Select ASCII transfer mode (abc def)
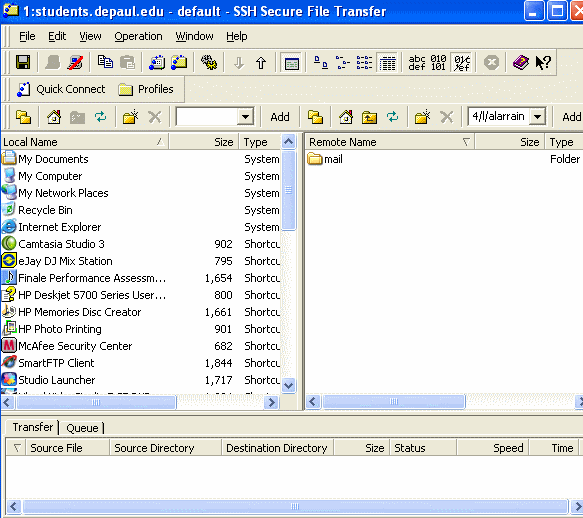 (x=417, y=62)
